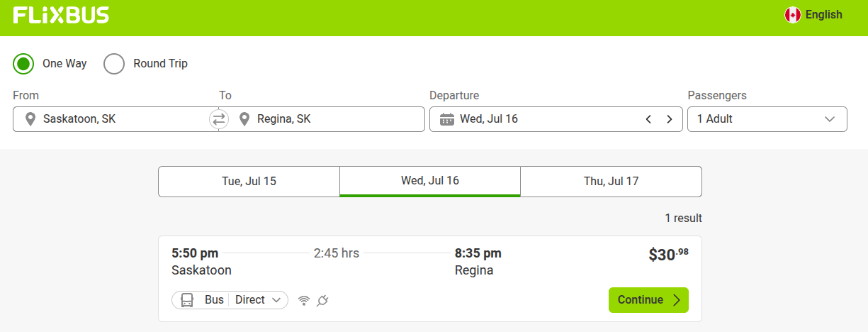The image size is (868, 332).
Task: Open the English language selector
Action: coord(814,15)
